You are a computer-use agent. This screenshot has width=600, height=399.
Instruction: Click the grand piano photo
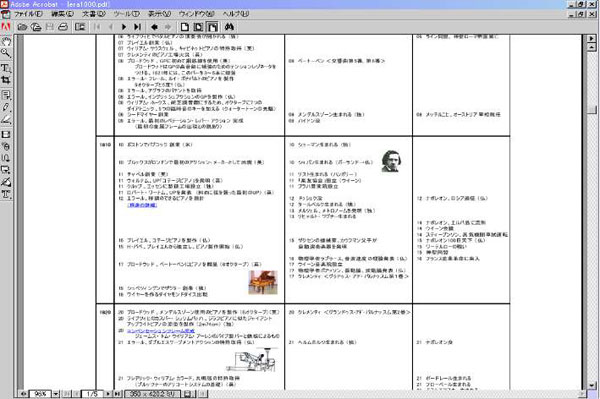click(x=263, y=282)
